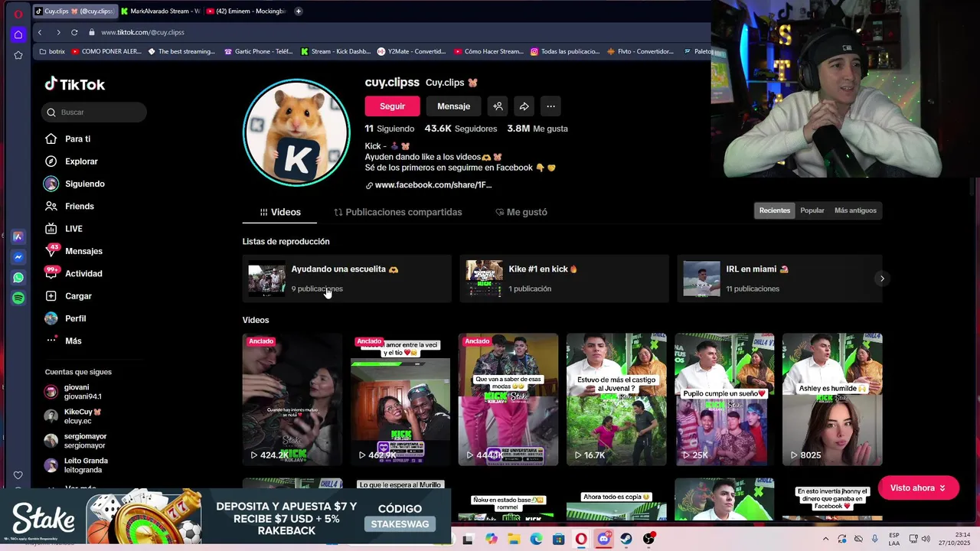Open Y2Mate bookmark
Screen dimensions: 980x551
(411, 52)
